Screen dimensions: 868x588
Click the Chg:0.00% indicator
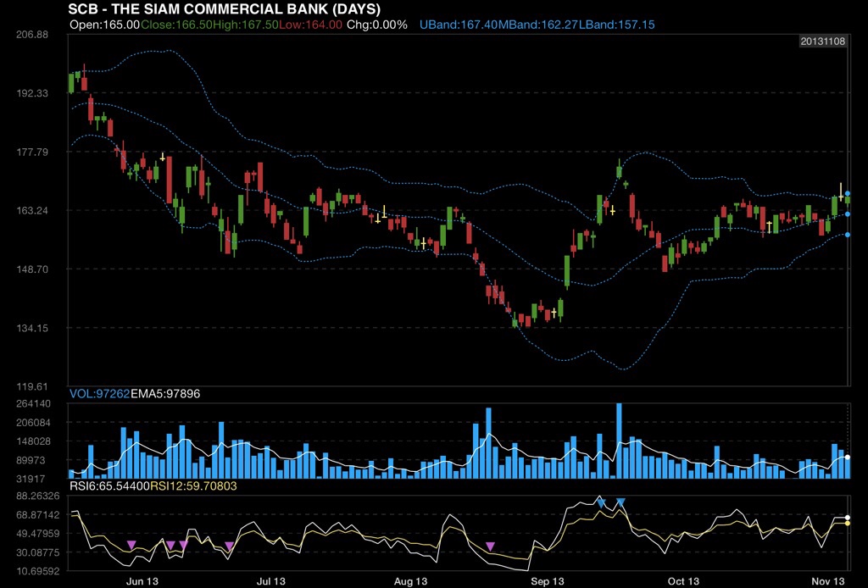377,25
